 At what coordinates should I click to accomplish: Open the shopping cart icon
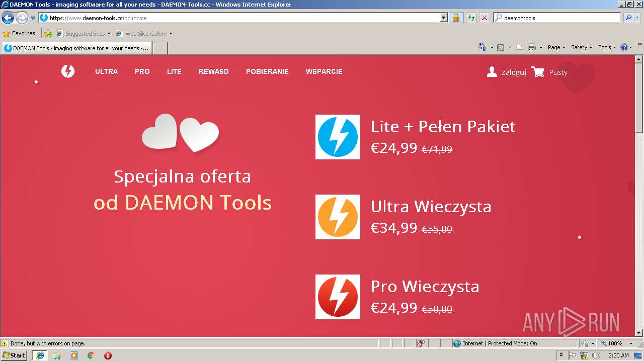click(538, 72)
